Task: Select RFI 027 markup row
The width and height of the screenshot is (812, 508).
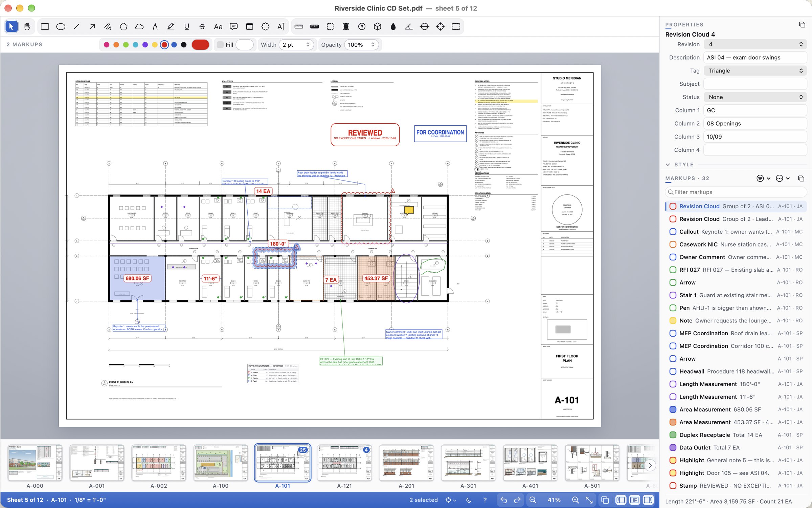Action: [x=736, y=270]
